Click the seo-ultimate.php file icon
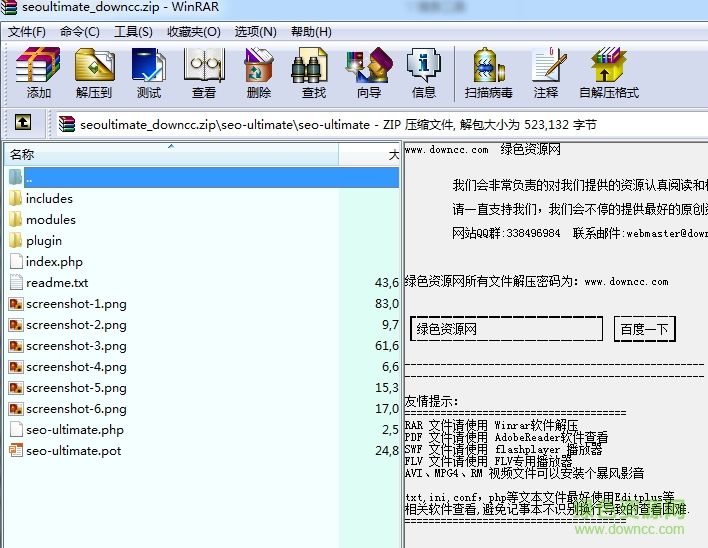This screenshot has width=708, height=548. [16, 429]
